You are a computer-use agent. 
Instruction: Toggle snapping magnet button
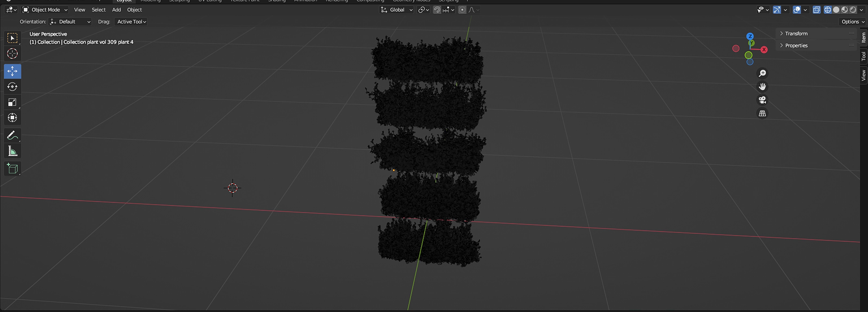[x=437, y=10]
